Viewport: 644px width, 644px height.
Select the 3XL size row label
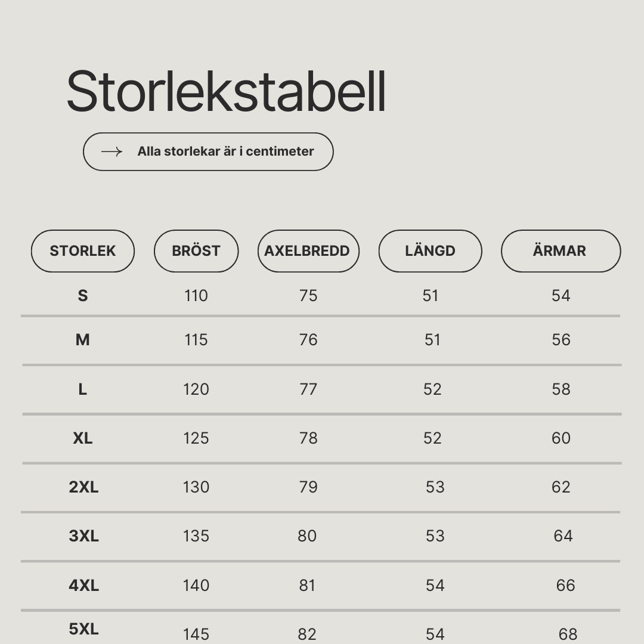click(84, 536)
